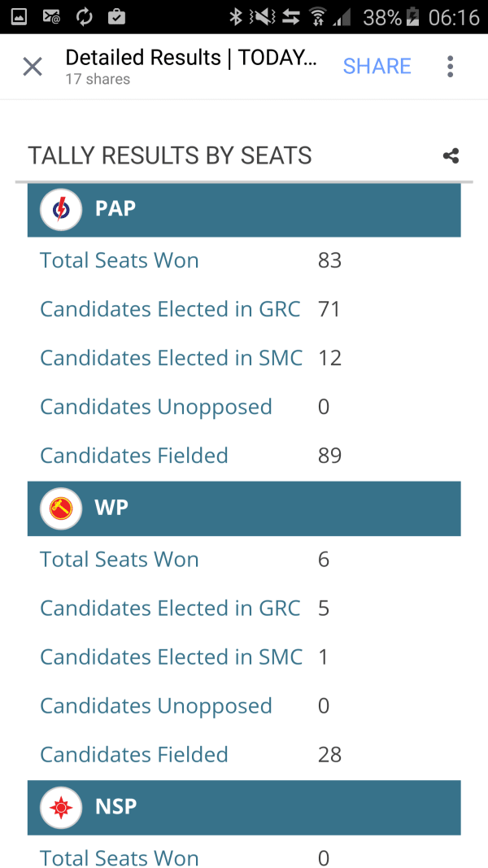Viewport: 488px width, 868px height.
Task: Tap the tally results share icon
Action: pyautogui.click(x=451, y=156)
